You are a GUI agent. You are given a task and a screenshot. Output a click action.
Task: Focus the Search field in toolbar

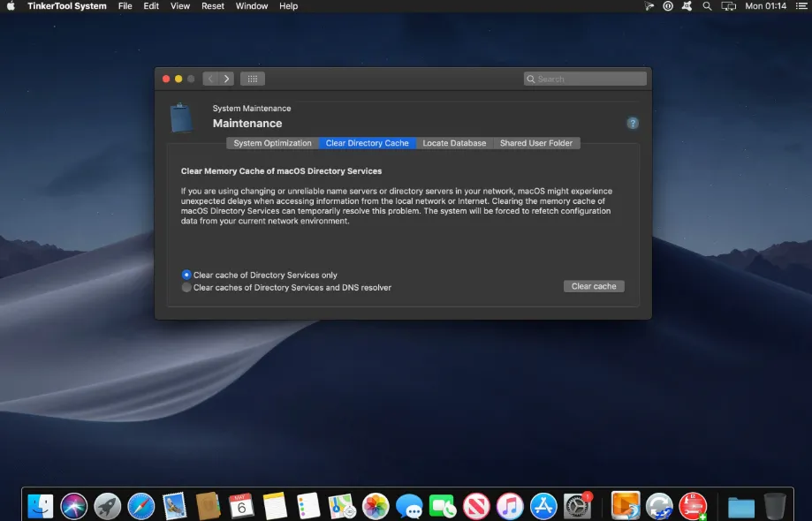coord(585,79)
